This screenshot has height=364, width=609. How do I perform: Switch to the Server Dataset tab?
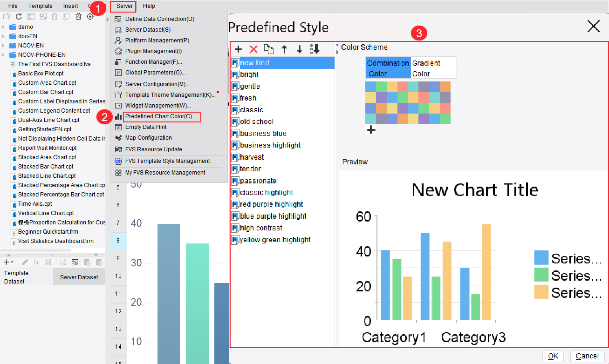79,276
